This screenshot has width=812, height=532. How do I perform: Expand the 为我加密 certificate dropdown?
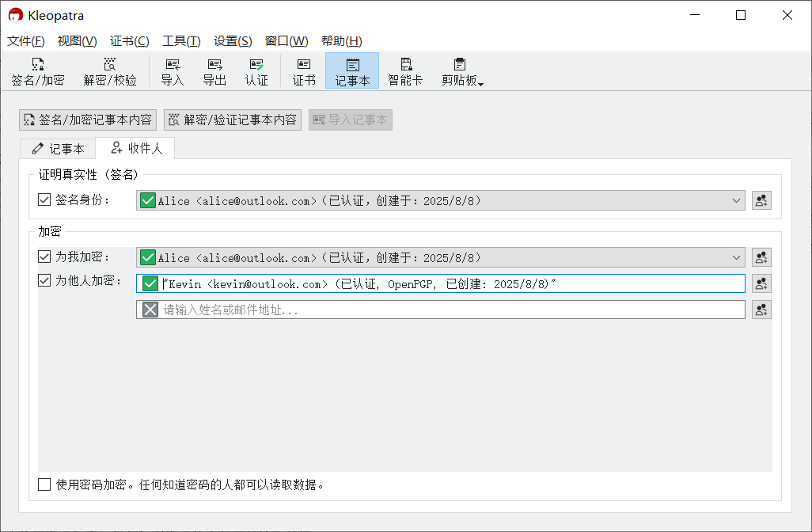(x=737, y=257)
